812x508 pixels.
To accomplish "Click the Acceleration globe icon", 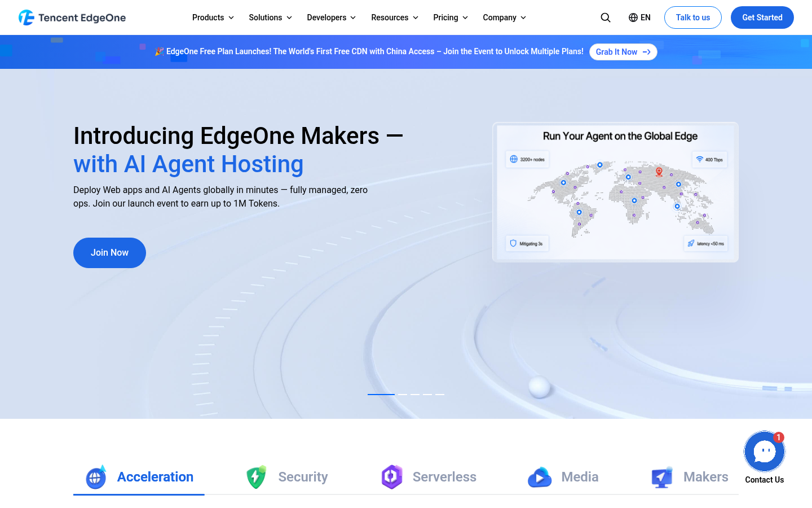I will (96, 478).
